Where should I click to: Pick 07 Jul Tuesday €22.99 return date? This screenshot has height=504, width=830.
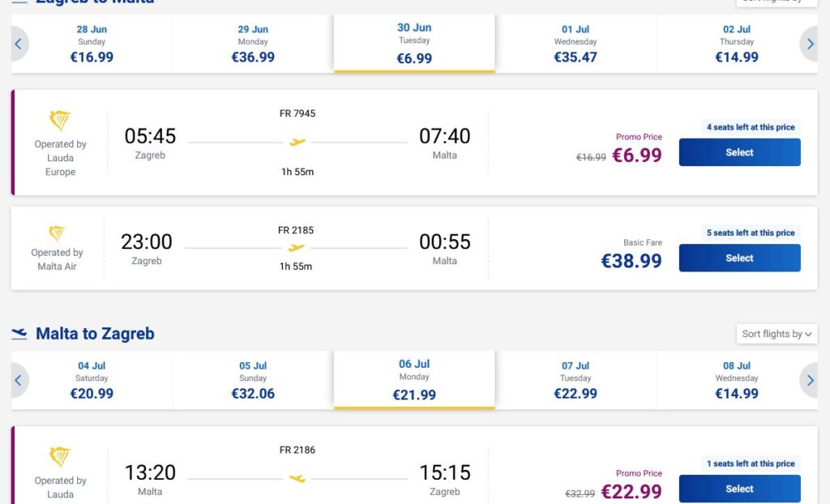coord(575,380)
